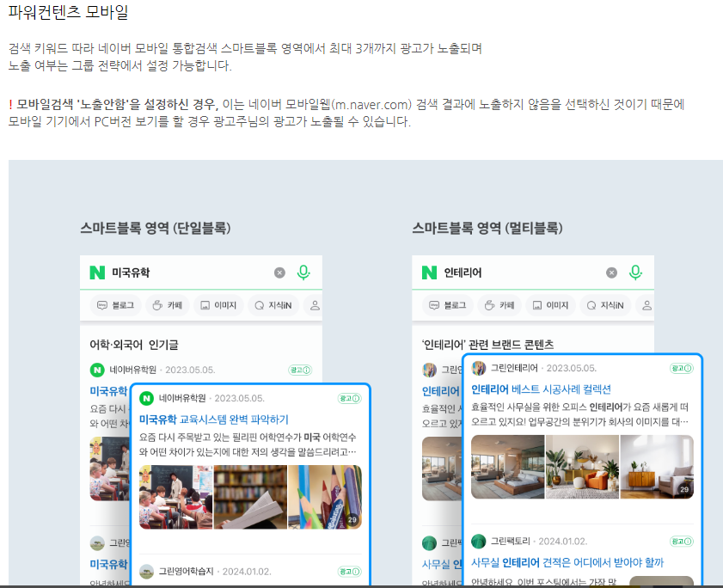Click the 그린인테리어 profile avatar in highlighted card
Viewport: 723px width, 588px height.
coord(479,369)
